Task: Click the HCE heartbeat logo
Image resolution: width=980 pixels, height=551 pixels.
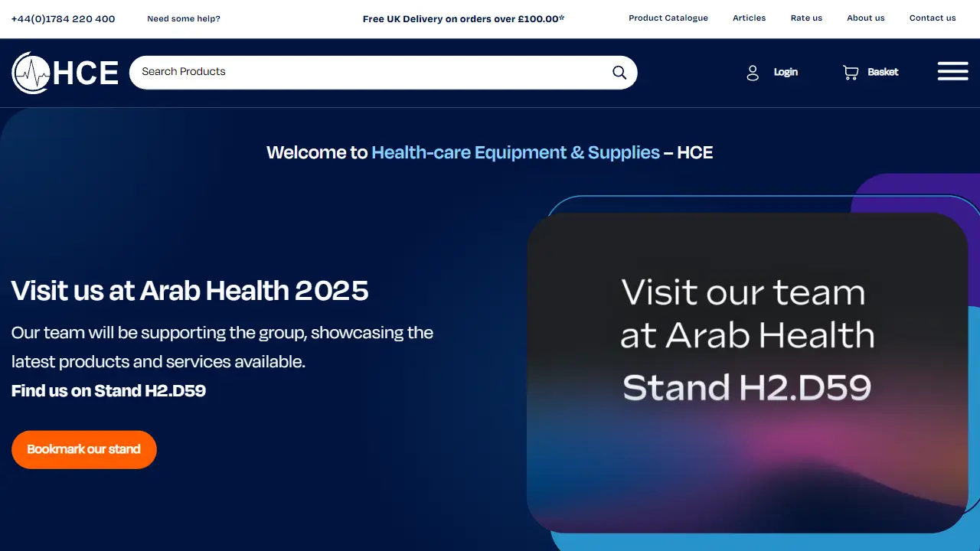Action: click(x=65, y=73)
